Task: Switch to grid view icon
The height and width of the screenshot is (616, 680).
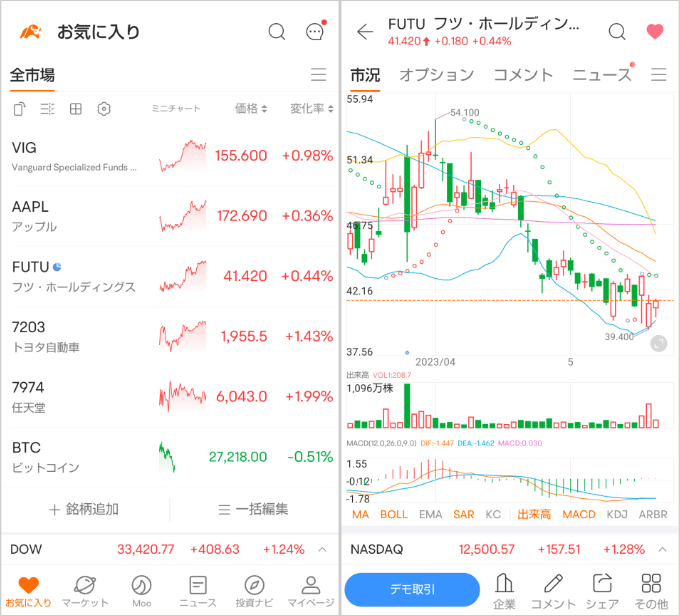Action: [75, 108]
